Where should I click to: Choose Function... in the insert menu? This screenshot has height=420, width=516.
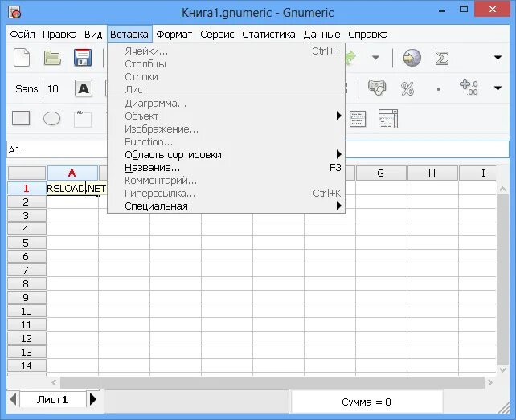226,142
